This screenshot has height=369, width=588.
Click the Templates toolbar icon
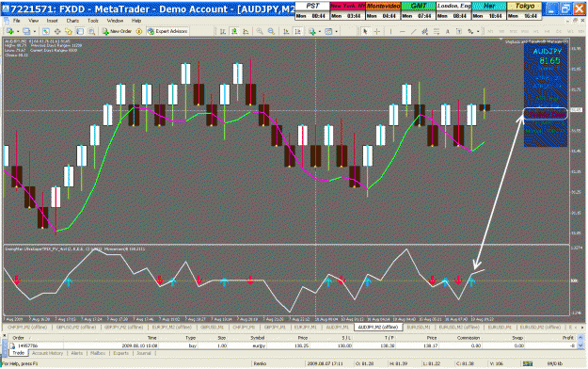pyautogui.click(x=328, y=31)
